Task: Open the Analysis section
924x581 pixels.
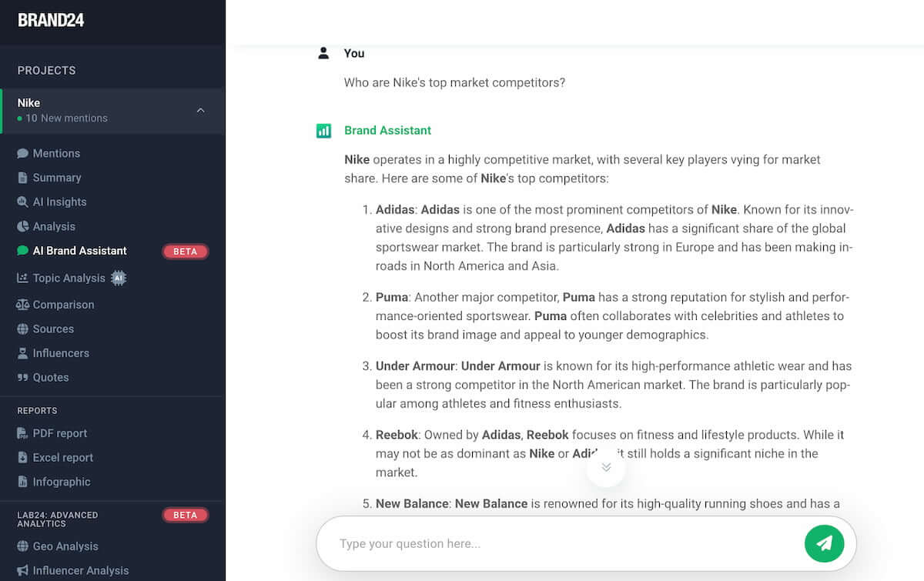Action: point(56,226)
